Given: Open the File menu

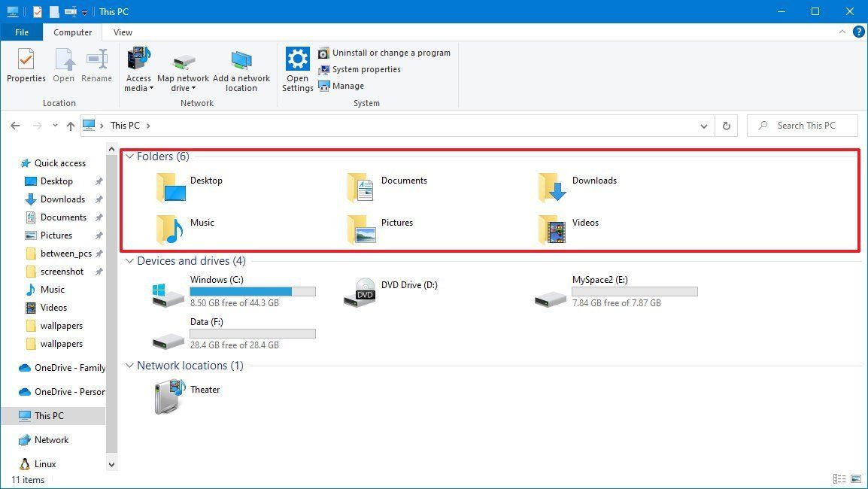Looking at the screenshot, I should [x=21, y=32].
